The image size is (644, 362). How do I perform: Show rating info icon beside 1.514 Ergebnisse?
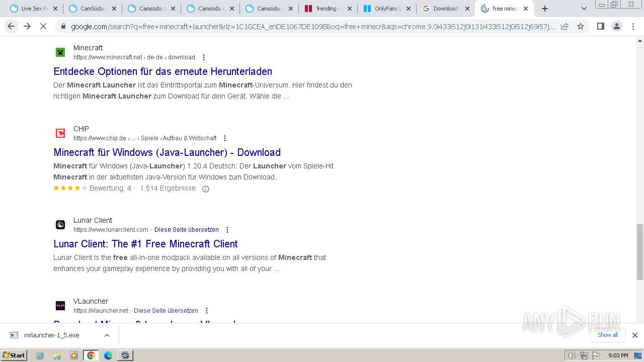[x=205, y=189]
